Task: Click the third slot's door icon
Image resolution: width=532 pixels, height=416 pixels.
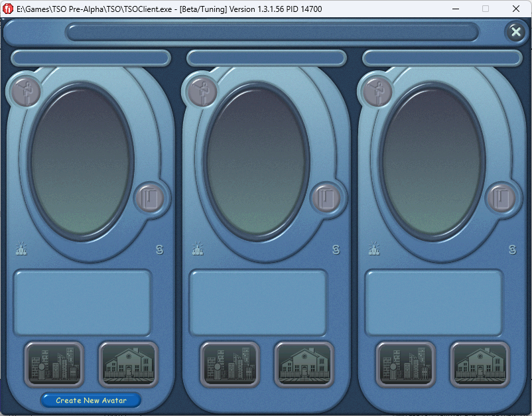Action: coord(501,198)
